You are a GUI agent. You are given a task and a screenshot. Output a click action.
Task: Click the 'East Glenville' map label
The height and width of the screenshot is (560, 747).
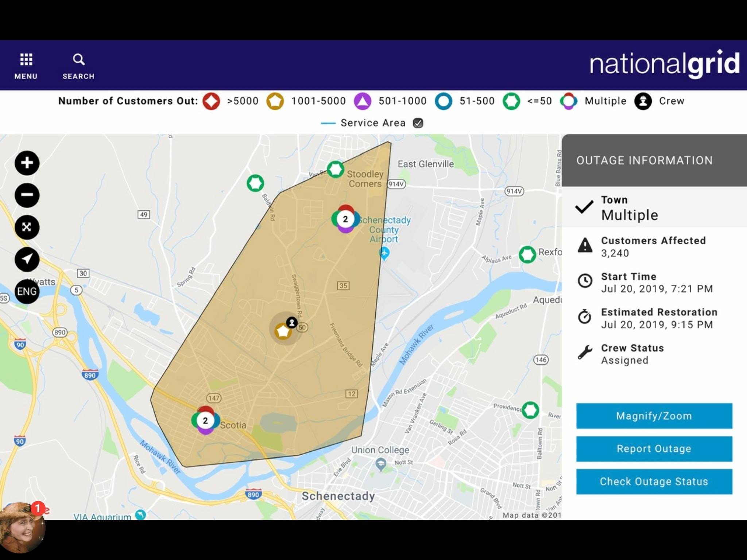click(426, 164)
